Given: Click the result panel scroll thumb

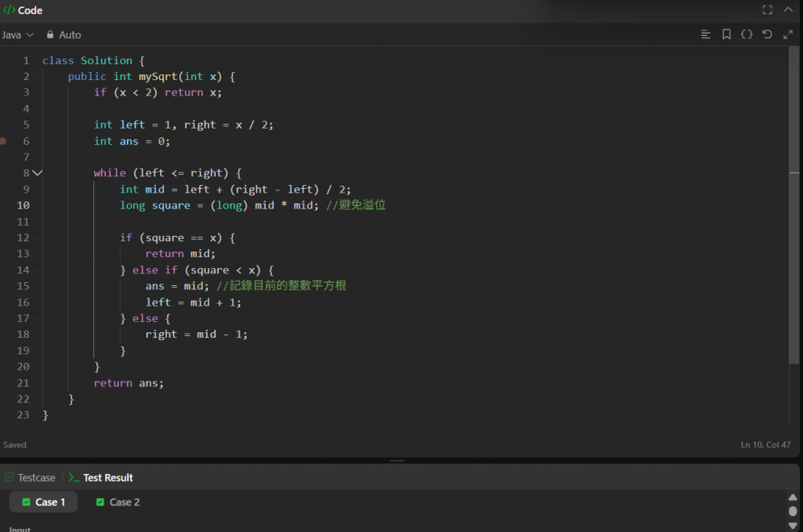Looking at the screenshot, I should click(x=793, y=511).
